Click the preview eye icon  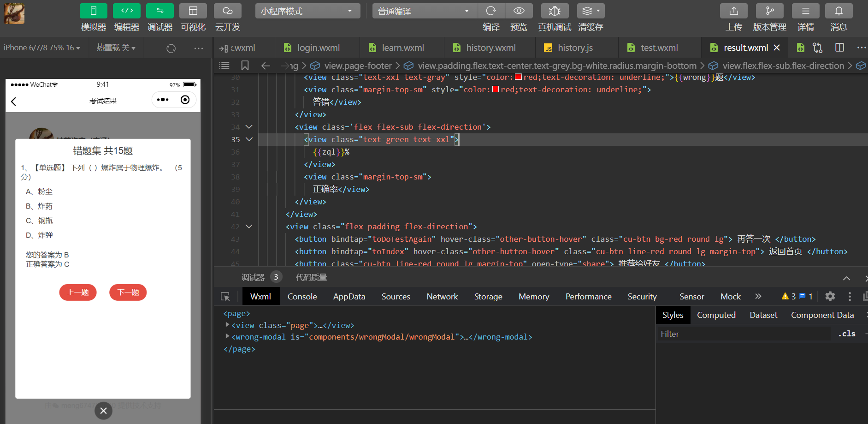coord(519,11)
